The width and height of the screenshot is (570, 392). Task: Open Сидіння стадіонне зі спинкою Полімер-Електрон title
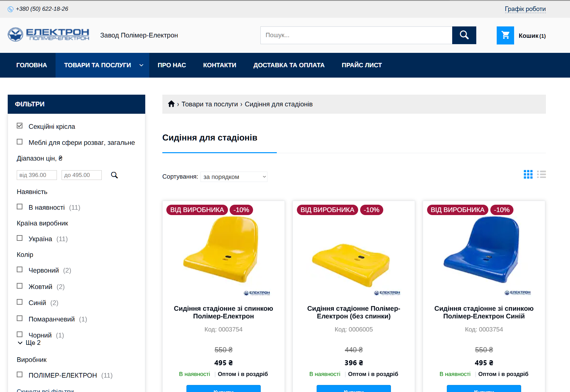click(223, 312)
